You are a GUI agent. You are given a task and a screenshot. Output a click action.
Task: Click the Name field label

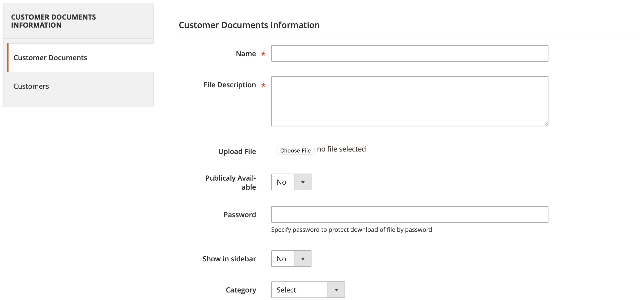(246, 54)
